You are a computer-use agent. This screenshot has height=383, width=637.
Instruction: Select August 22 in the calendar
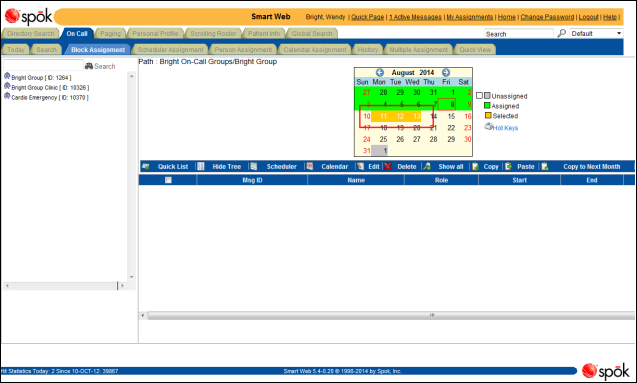pos(451,128)
